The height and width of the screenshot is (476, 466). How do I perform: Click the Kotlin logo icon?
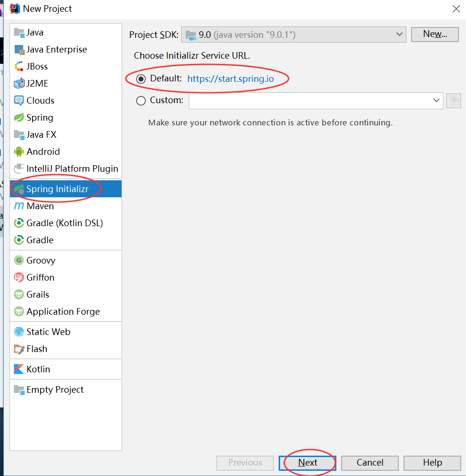(x=19, y=369)
